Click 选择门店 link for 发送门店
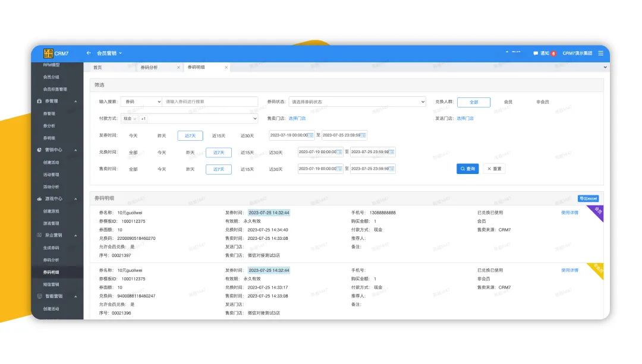642x364 pixels. point(465,119)
